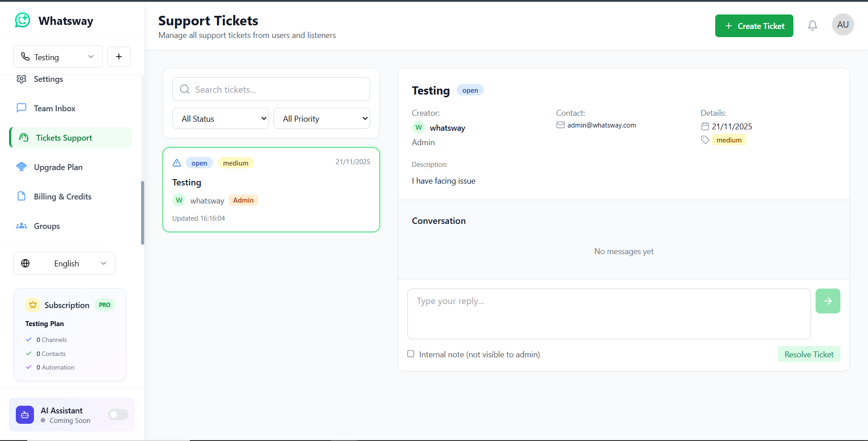Open the All Status filter dropdown
Screen dimensions: 868x441
point(220,119)
